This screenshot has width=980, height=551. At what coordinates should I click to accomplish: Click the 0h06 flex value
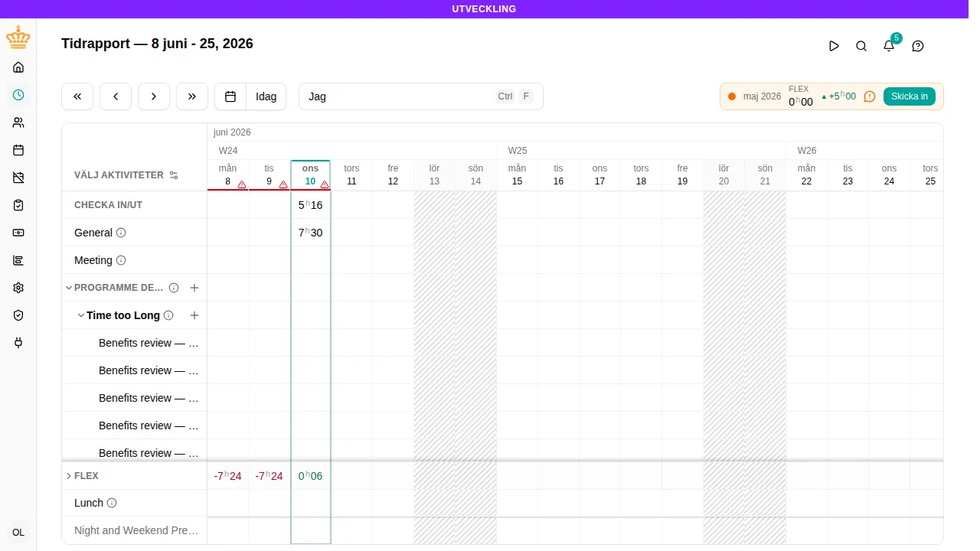pos(311,476)
